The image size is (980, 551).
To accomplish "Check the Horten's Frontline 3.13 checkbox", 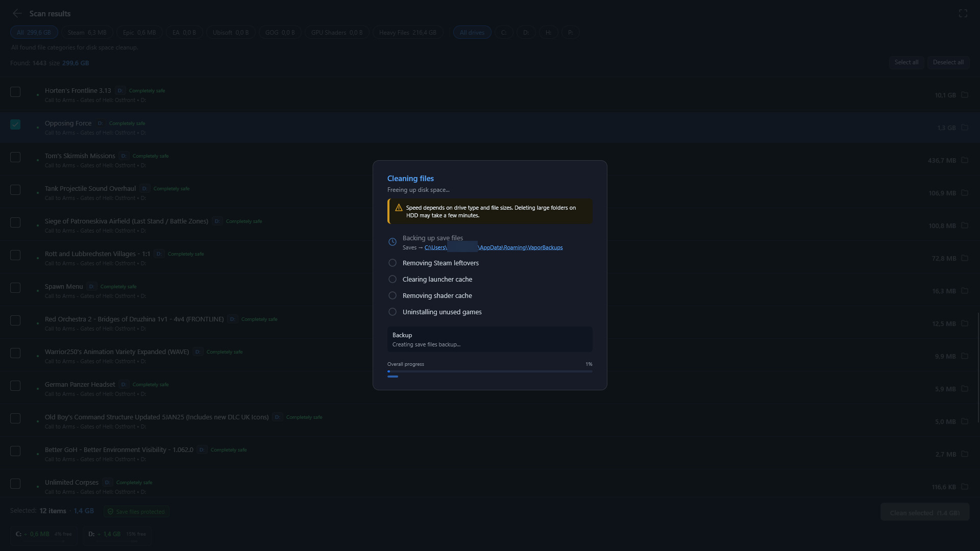I will pyautogui.click(x=15, y=92).
